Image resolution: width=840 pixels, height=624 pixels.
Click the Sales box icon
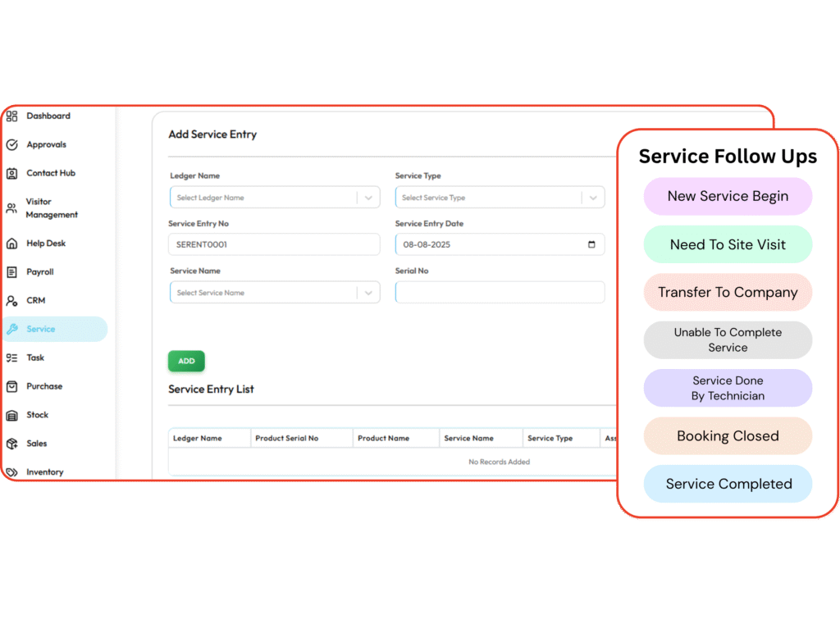11,444
